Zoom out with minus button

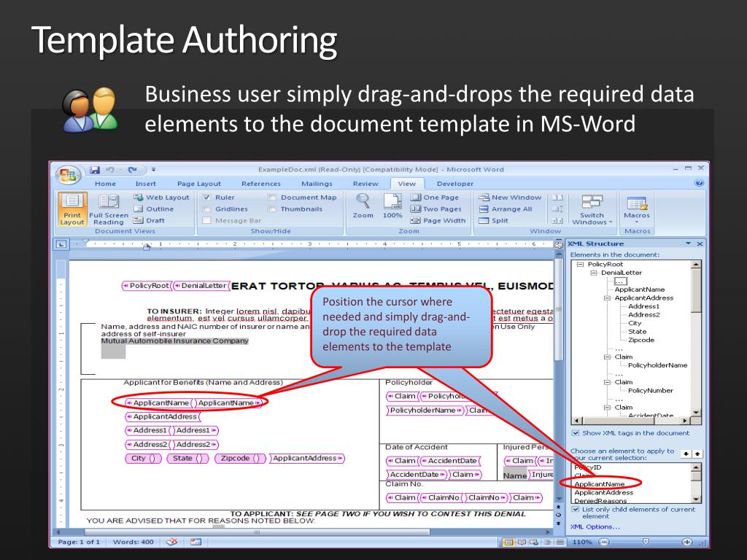pos(604,542)
